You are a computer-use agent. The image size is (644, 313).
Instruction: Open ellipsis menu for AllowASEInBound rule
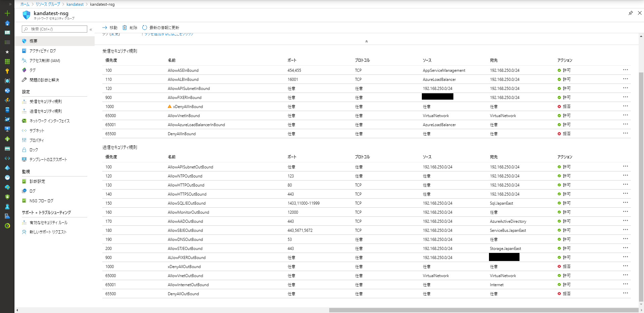[x=625, y=70]
